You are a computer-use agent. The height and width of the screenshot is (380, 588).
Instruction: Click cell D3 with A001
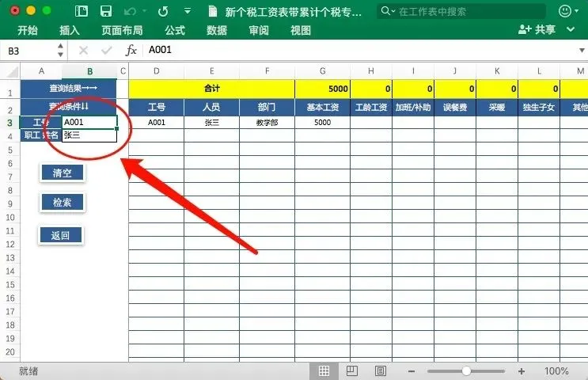click(x=157, y=122)
